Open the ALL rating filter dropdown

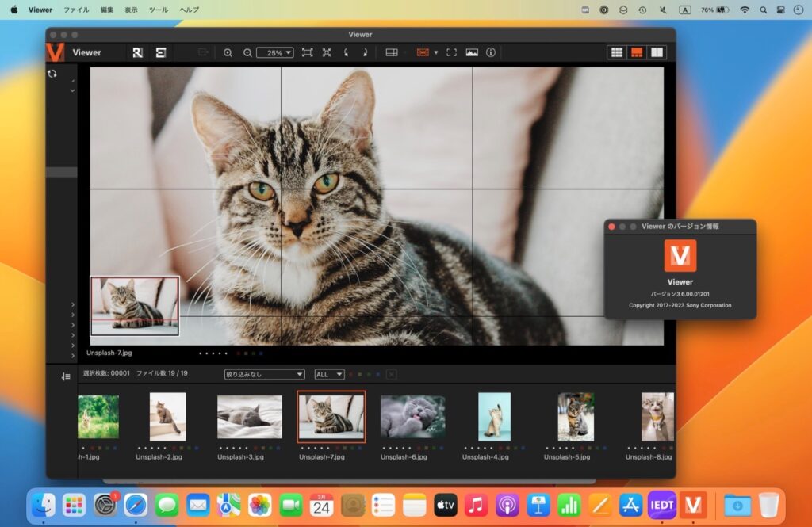(328, 374)
